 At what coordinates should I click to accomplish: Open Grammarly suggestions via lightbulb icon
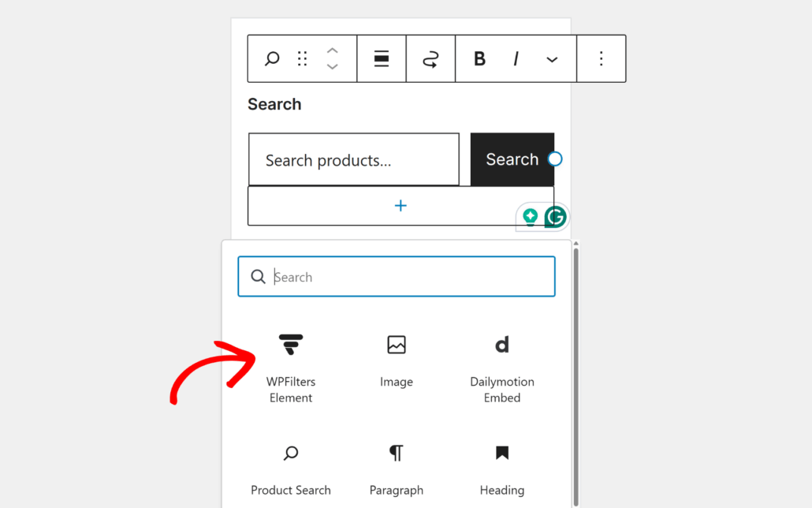531,216
